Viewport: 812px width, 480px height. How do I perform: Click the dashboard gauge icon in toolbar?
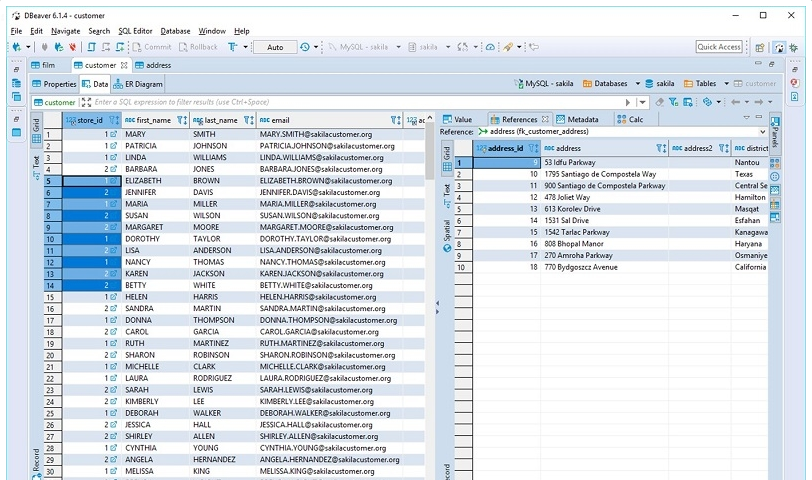(490, 47)
